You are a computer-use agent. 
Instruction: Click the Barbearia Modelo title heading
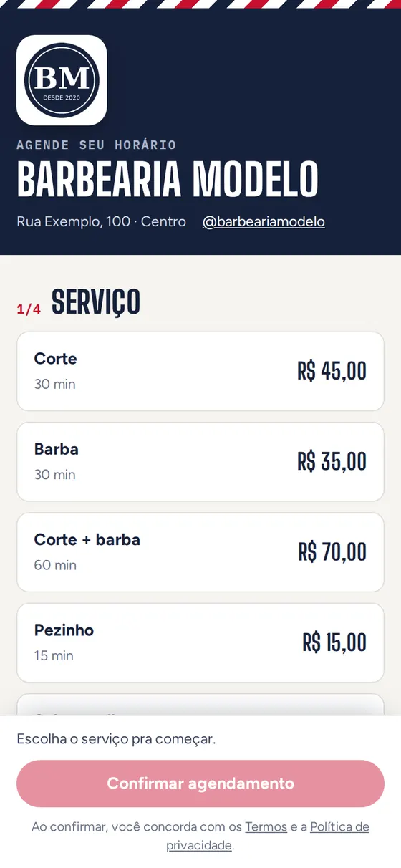pos(168,179)
